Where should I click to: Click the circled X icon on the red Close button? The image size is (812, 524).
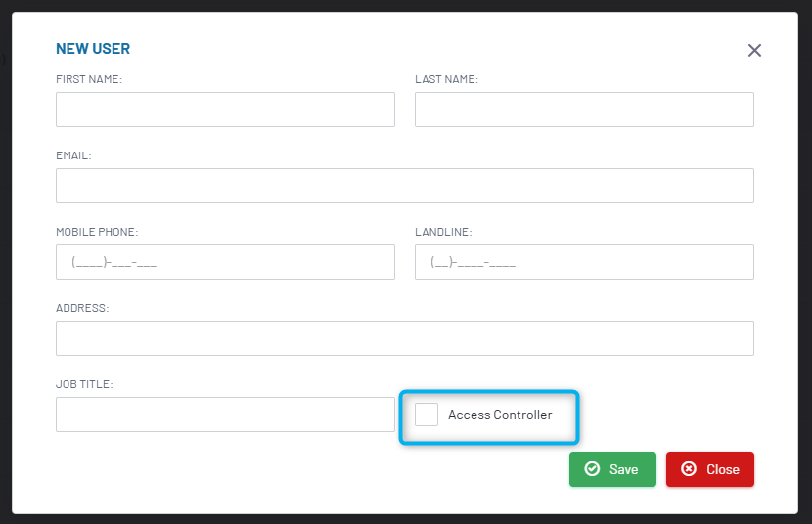[x=689, y=469]
